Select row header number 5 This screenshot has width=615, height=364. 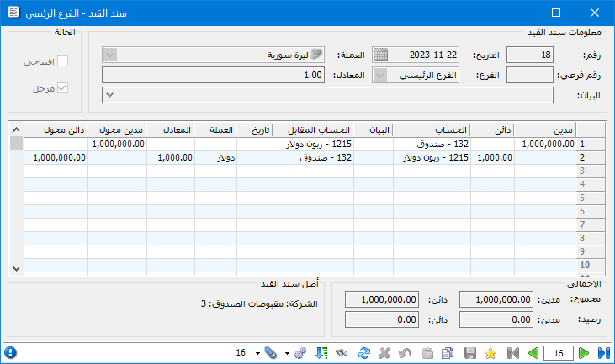click(591, 198)
